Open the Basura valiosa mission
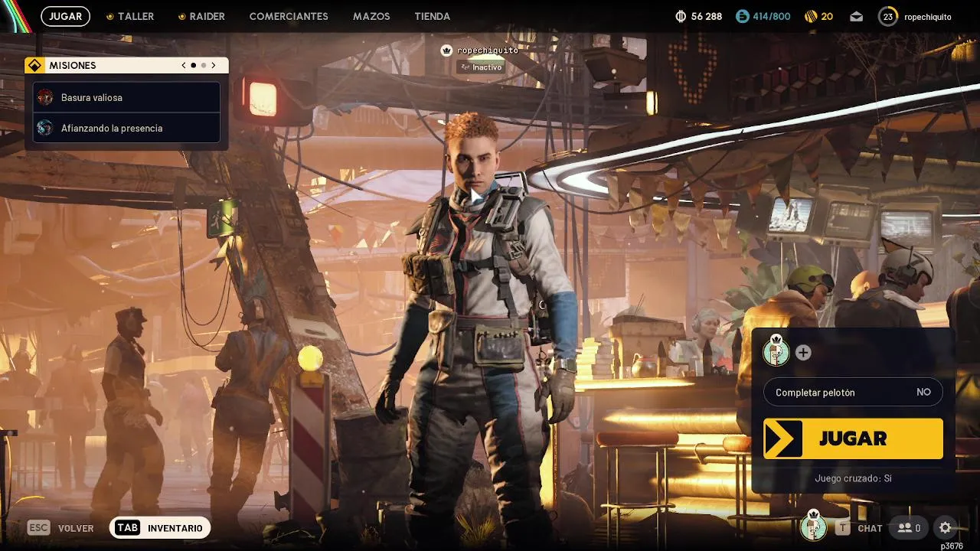Screen dimensions: 980x551 coord(126,97)
